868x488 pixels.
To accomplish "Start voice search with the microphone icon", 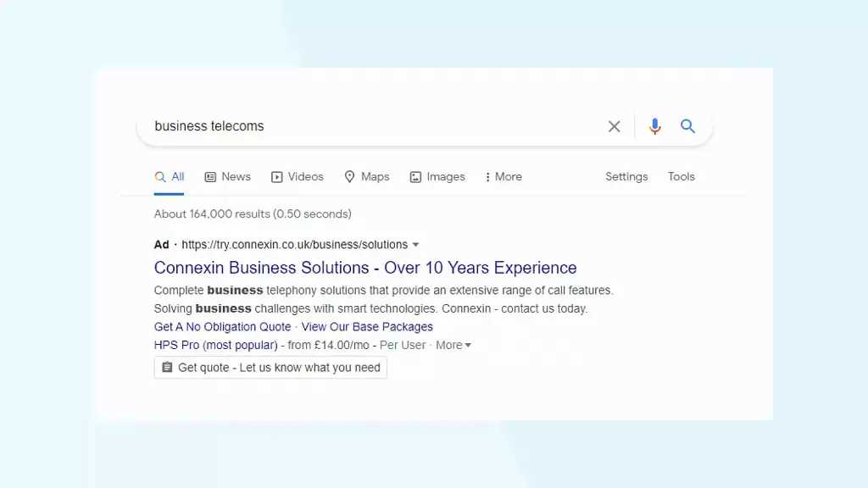I will [x=655, y=126].
